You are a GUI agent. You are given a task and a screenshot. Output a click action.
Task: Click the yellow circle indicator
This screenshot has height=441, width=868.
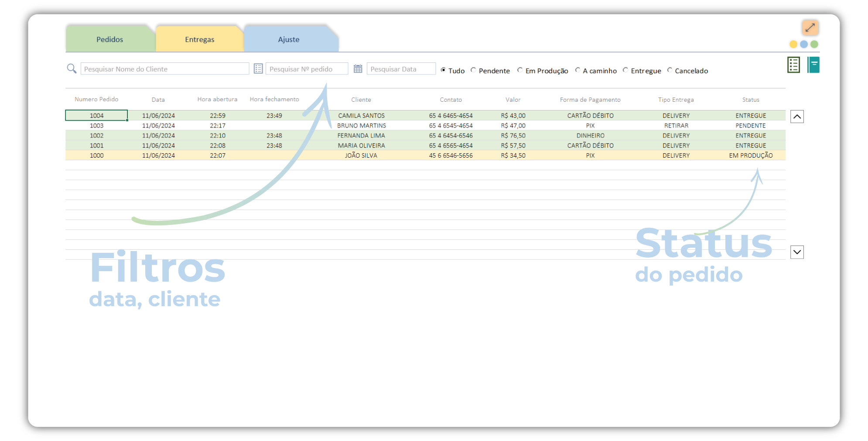(793, 44)
